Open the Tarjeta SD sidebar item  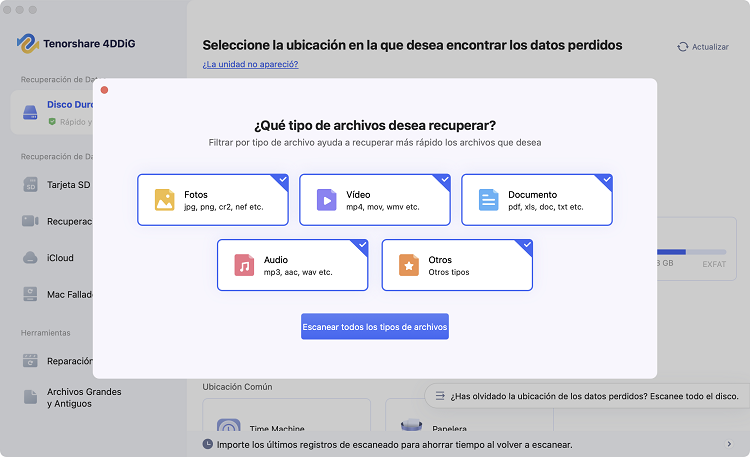coord(57,185)
